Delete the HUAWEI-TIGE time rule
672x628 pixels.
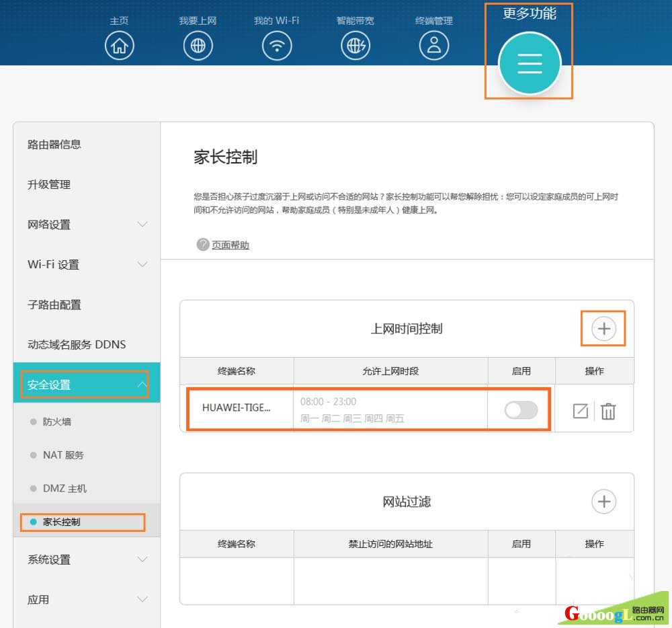coord(608,411)
